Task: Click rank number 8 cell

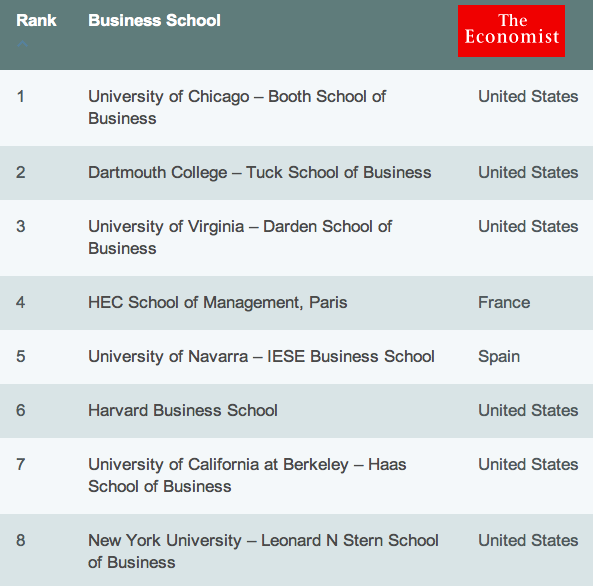Action: tap(21, 540)
